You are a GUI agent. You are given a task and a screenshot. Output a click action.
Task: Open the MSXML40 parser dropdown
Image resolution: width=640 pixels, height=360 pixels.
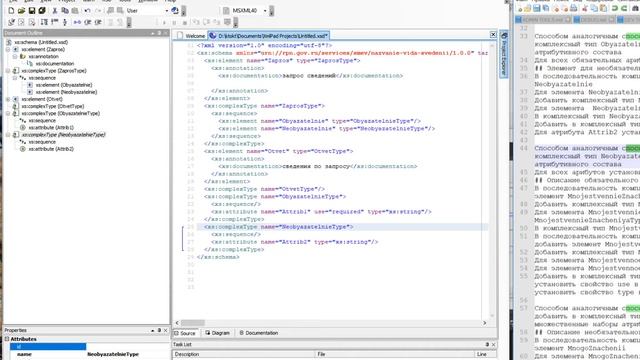click(x=265, y=11)
